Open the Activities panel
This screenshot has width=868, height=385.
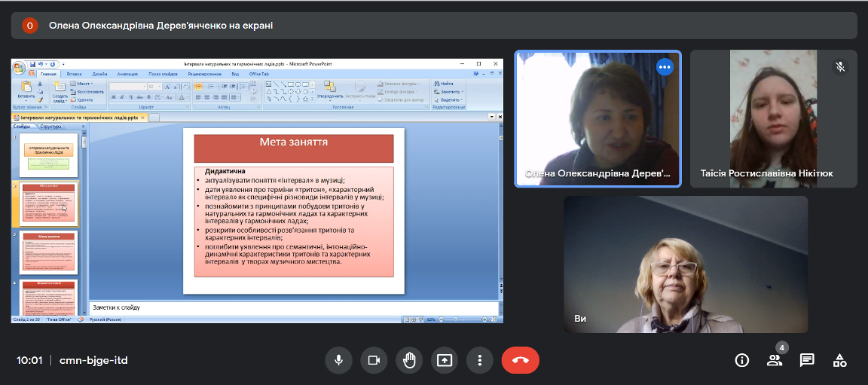pyautogui.click(x=840, y=361)
